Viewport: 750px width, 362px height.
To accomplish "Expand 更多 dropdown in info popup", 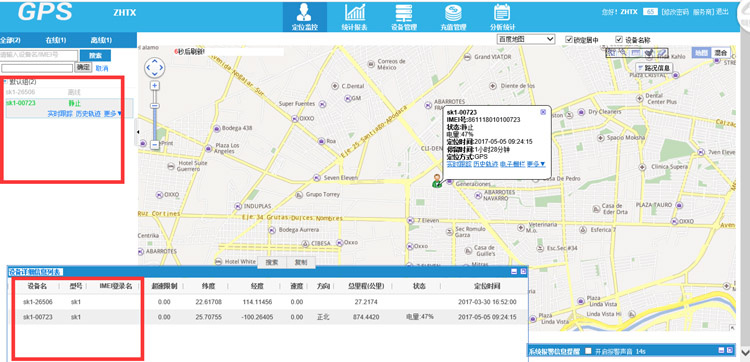I will pyautogui.click(x=536, y=164).
